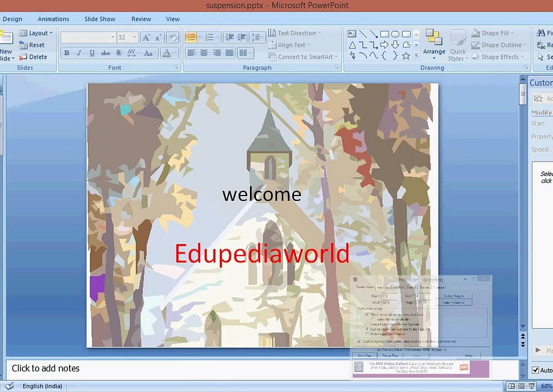This screenshot has width=553, height=392.
Task: Apply Text Shadow effect
Action: click(x=119, y=53)
